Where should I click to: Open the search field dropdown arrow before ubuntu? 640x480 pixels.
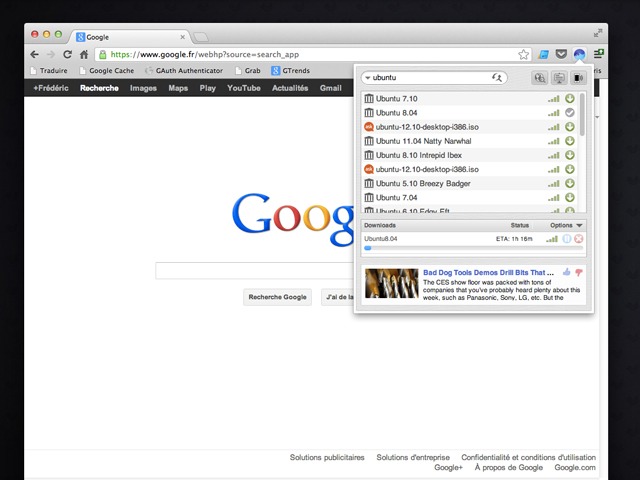367,78
